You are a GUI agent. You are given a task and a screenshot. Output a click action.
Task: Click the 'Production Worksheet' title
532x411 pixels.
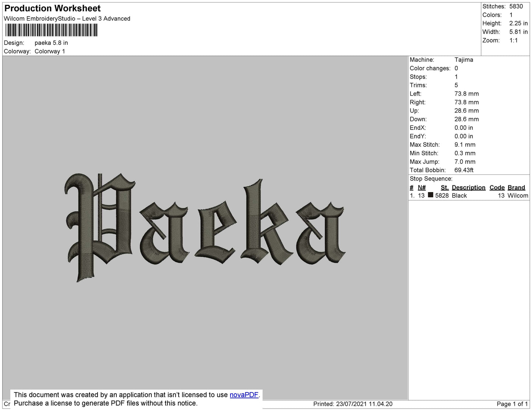52,8
